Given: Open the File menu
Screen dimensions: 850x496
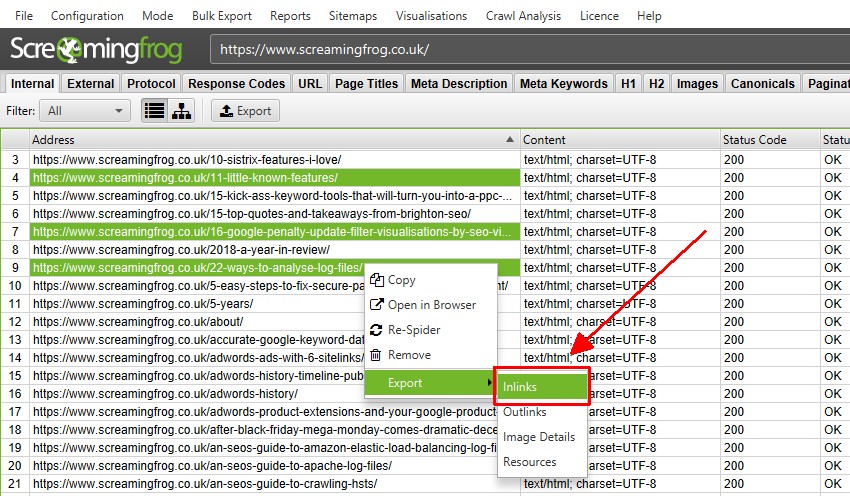Looking at the screenshot, I should tap(24, 16).
